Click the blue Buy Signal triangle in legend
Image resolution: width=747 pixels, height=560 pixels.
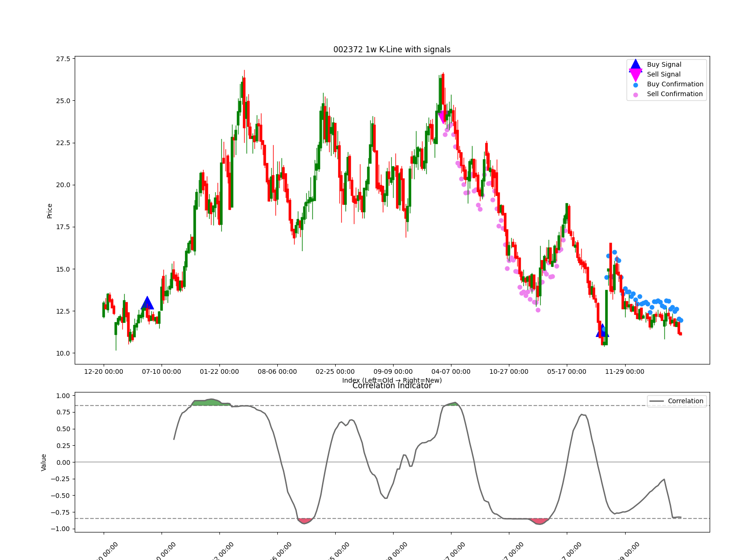(x=635, y=65)
